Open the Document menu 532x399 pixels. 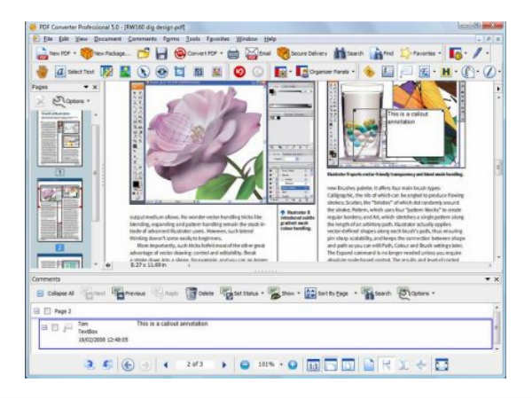pyautogui.click(x=107, y=39)
